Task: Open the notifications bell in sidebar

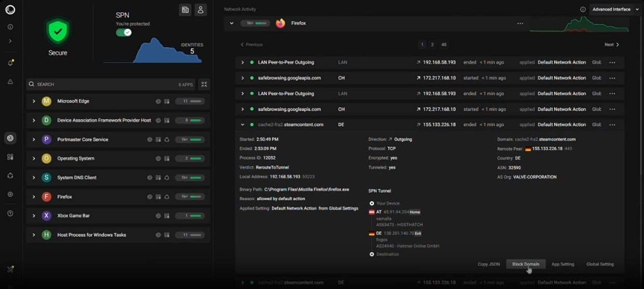Action: tap(10, 63)
